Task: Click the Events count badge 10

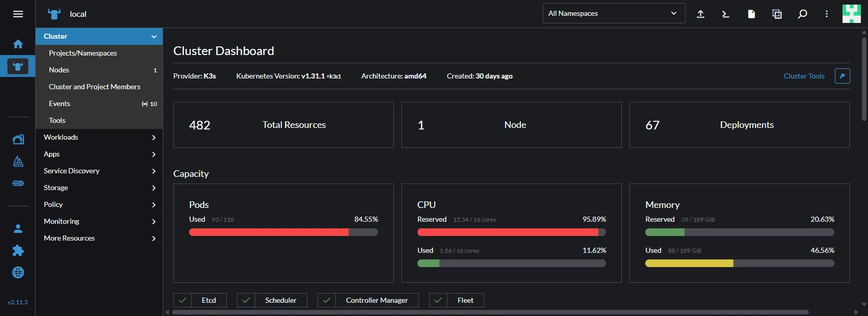Action: click(x=149, y=104)
